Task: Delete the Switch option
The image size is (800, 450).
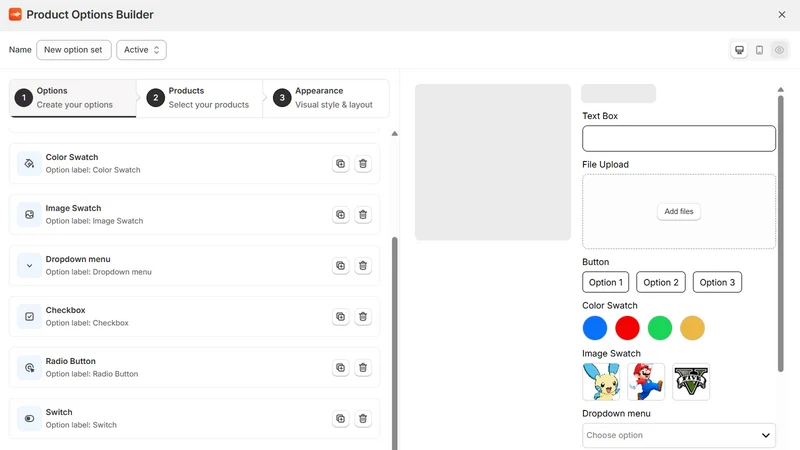Action: point(363,419)
